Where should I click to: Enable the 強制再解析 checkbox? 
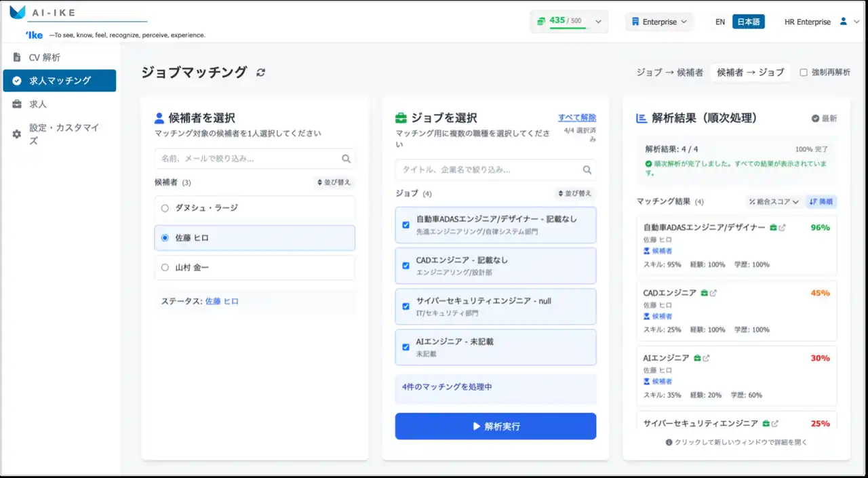pyautogui.click(x=804, y=73)
